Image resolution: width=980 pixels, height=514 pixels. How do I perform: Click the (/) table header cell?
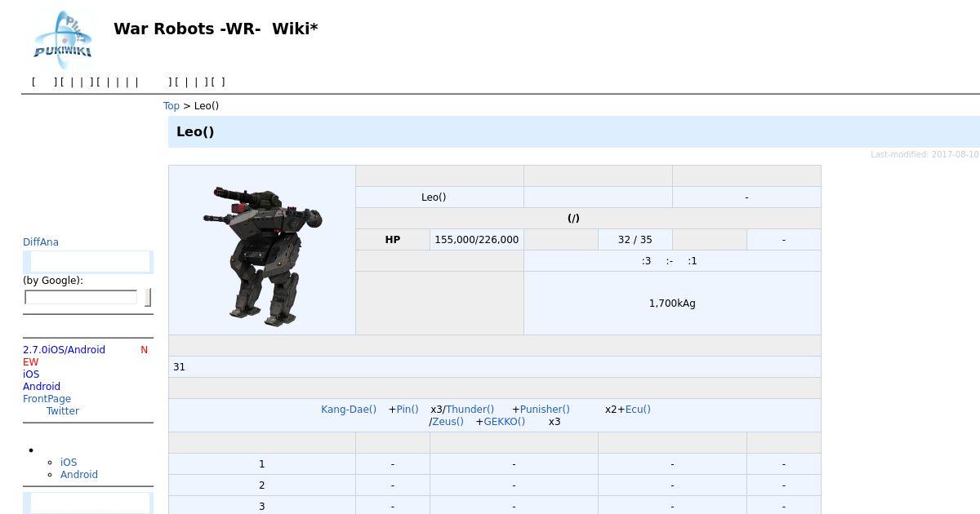[588, 219]
